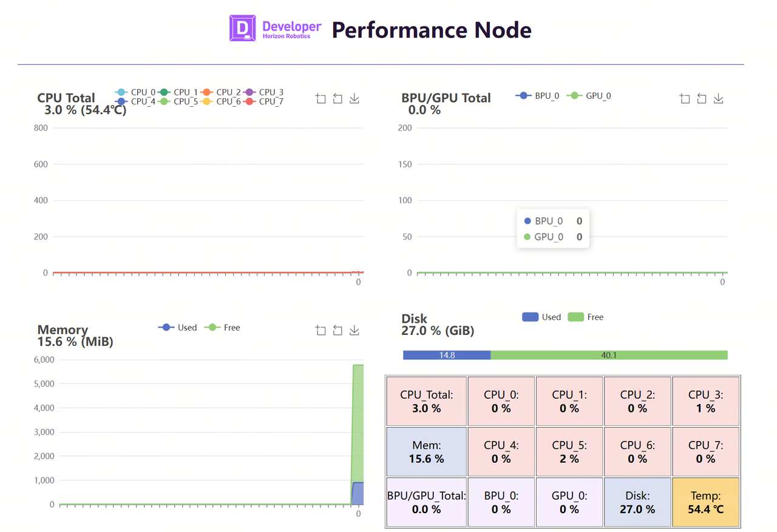
Task: Click the Developer Horizon Robotics logo
Action: tap(276, 28)
